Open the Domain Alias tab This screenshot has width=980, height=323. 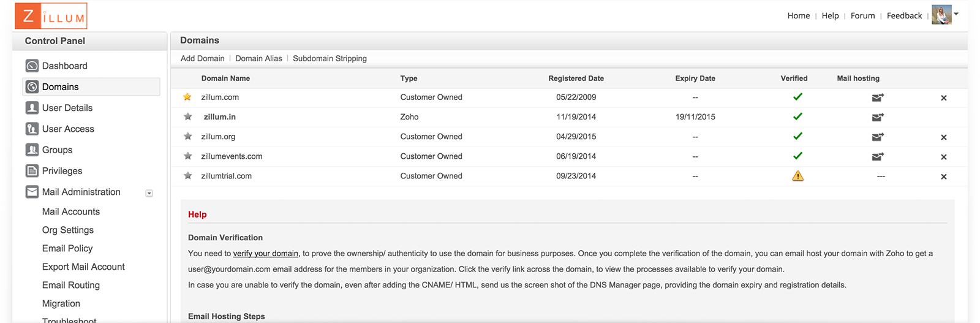tap(258, 58)
